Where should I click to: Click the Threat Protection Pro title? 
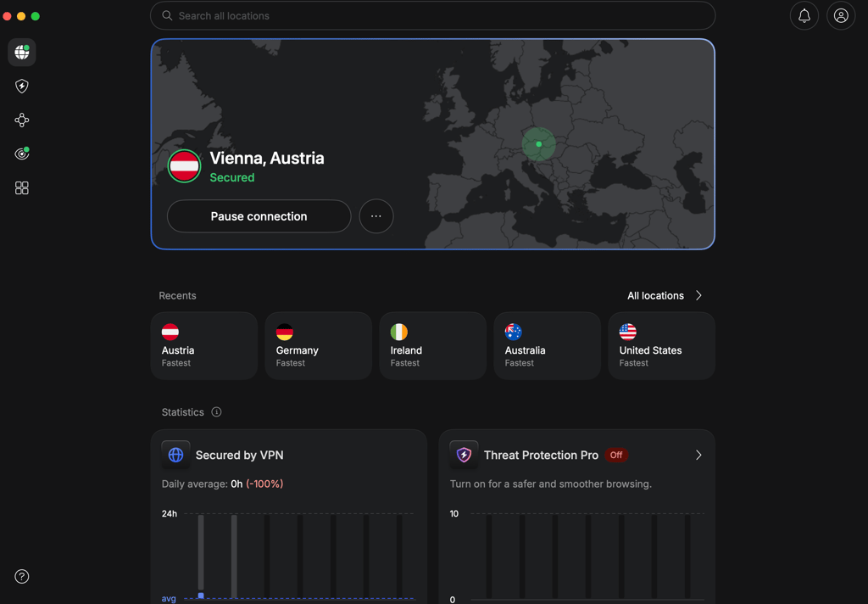tap(541, 455)
